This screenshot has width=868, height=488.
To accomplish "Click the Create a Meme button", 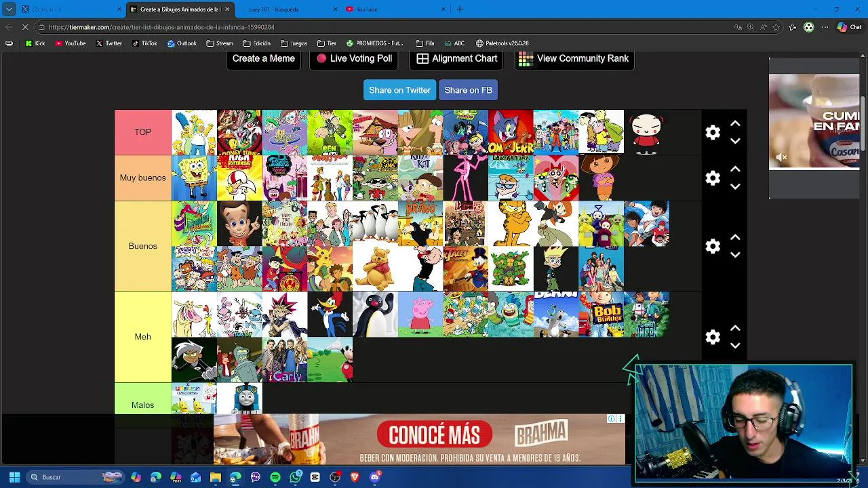I will pyautogui.click(x=264, y=58).
